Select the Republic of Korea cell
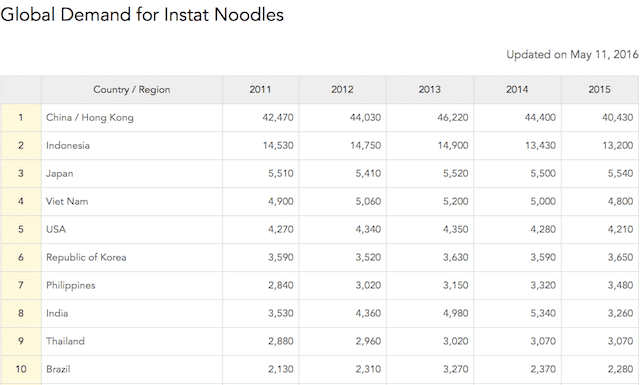This screenshot has width=640, height=385. point(131,257)
